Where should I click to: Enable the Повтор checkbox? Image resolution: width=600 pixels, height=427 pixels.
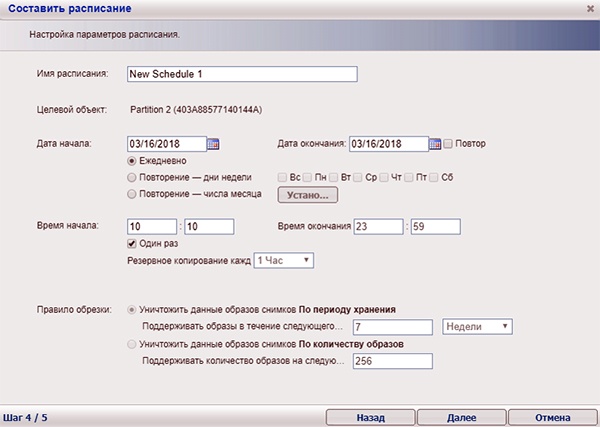(448, 144)
